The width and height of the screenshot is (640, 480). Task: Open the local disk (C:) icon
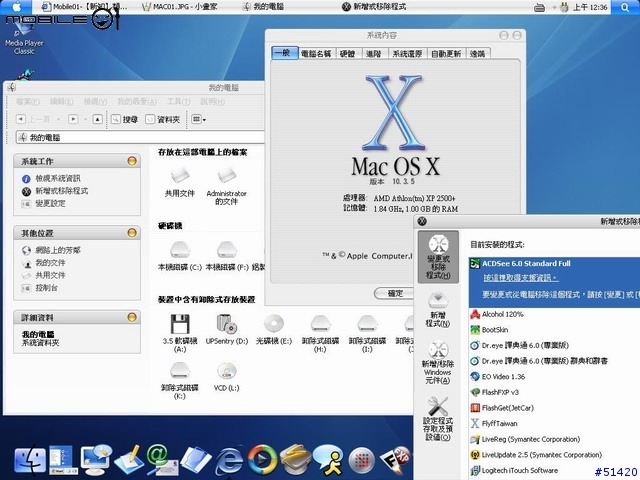coord(180,250)
